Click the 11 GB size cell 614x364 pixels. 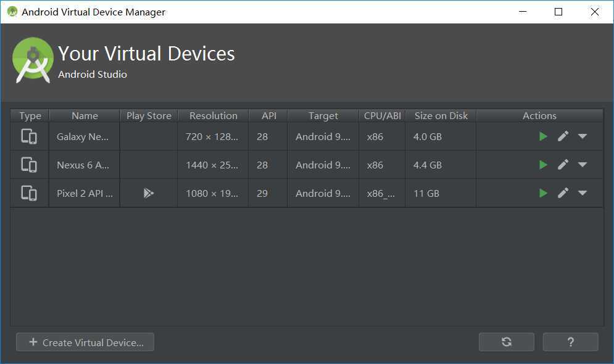(x=441, y=193)
